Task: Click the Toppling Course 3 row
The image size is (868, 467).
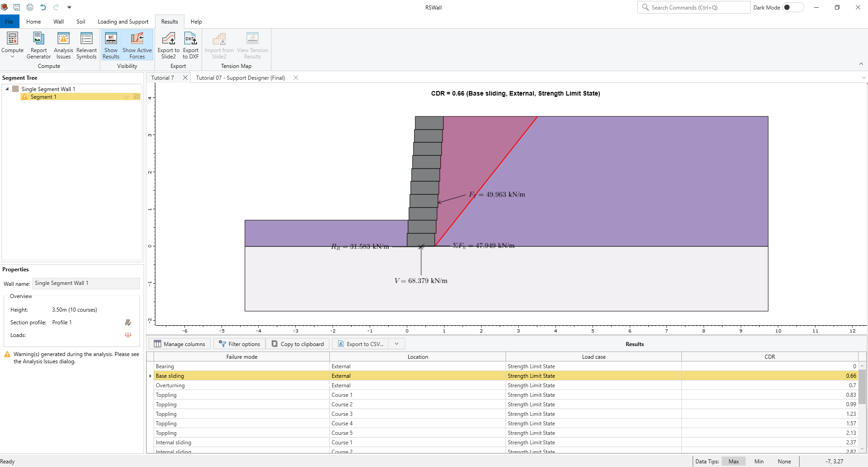Action: click(x=506, y=414)
